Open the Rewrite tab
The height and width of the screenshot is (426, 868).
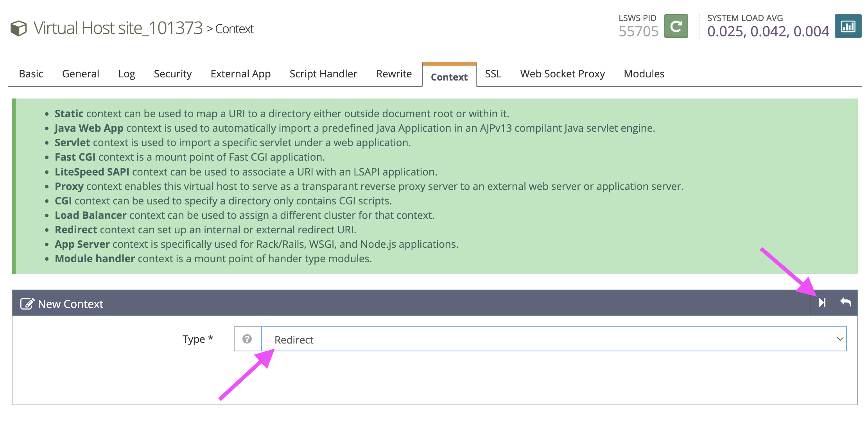tap(394, 74)
